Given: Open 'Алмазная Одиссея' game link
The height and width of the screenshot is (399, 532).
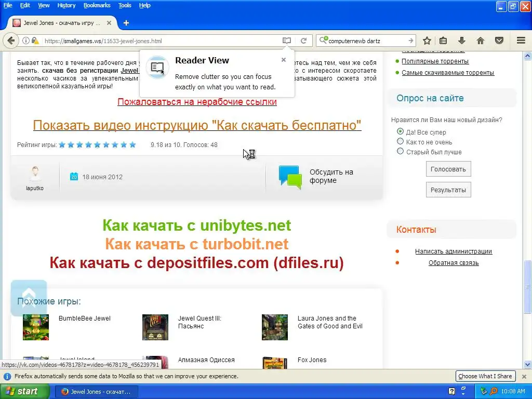Looking at the screenshot, I should (x=206, y=360).
